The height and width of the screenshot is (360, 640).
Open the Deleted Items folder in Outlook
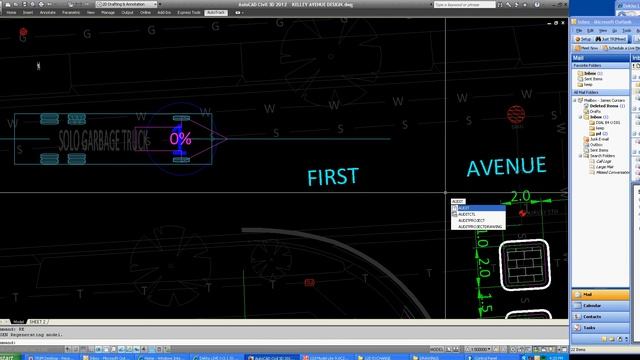tap(604, 106)
